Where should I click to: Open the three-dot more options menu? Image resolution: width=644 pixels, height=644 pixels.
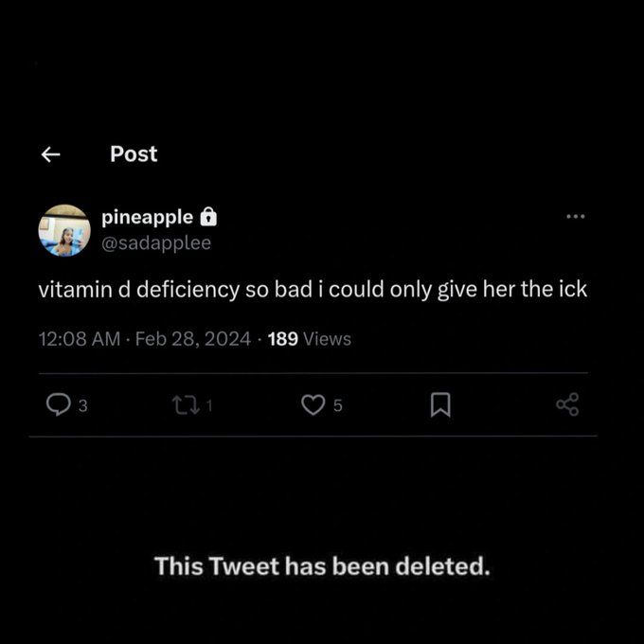point(576,217)
